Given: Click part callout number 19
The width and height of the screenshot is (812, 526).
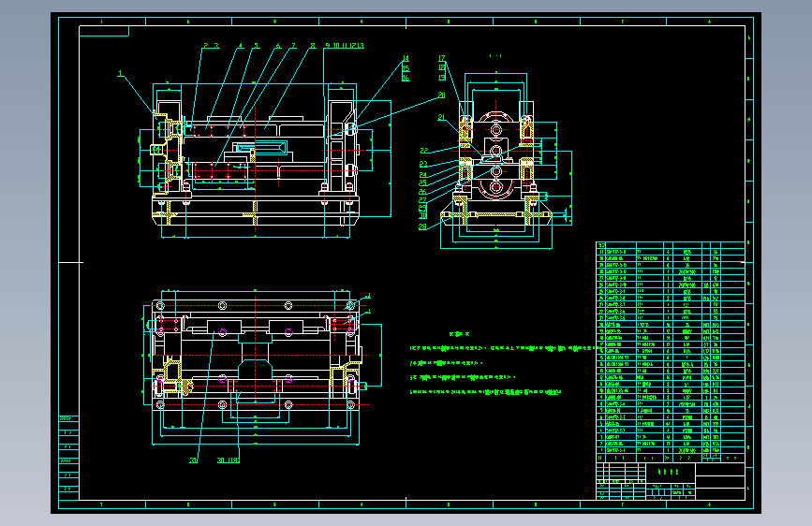Looking at the screenshot, I should [x=442, y=78].
